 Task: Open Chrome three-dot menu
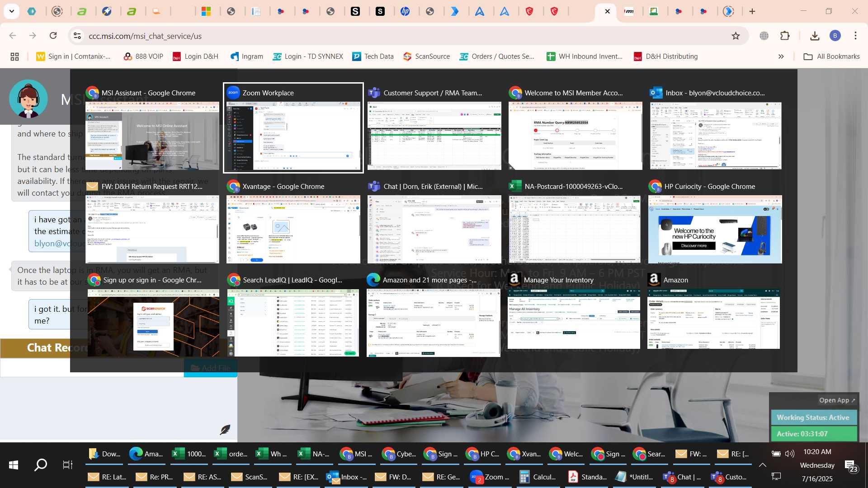pyautogui.click(x=855, y=36)
